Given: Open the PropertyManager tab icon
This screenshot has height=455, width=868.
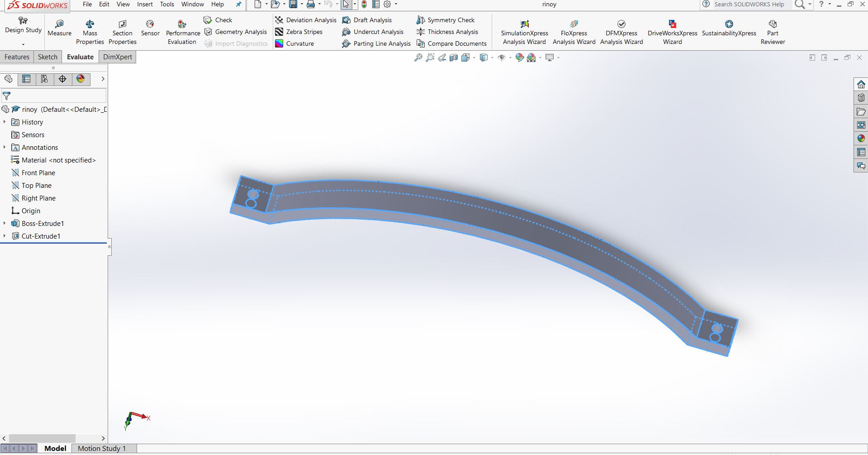Looking at the screenshot, I should pos(26,79).
